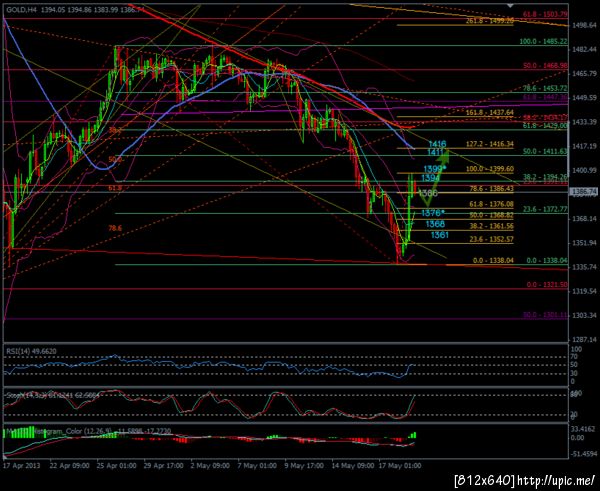The width and height of the screenshot is (600, 491).
Task: Click the 38.2 - 1361.56 yellow Fibonacci label
Action: click(491, 226)
